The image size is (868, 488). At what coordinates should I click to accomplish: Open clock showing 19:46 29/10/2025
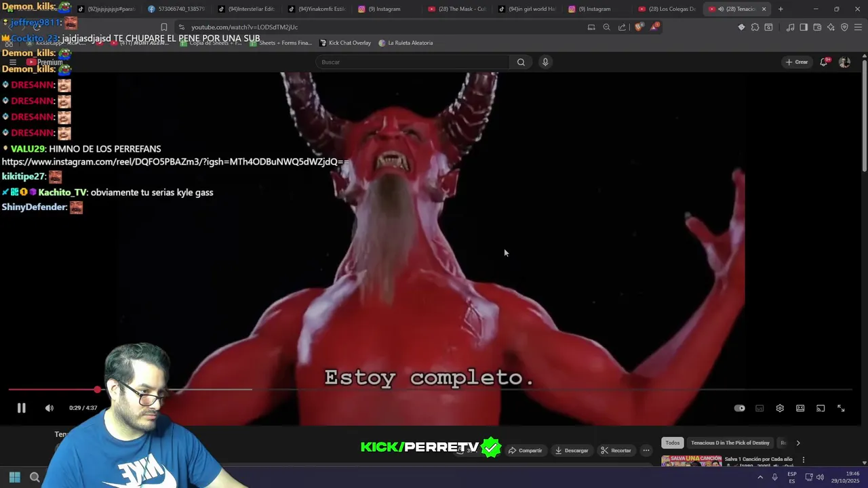click(x=846, y=477)
